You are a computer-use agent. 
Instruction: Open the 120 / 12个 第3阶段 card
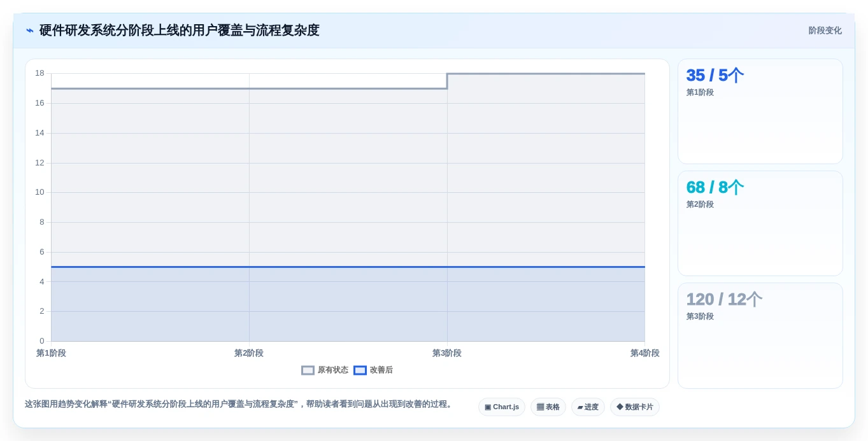(760, 335)
